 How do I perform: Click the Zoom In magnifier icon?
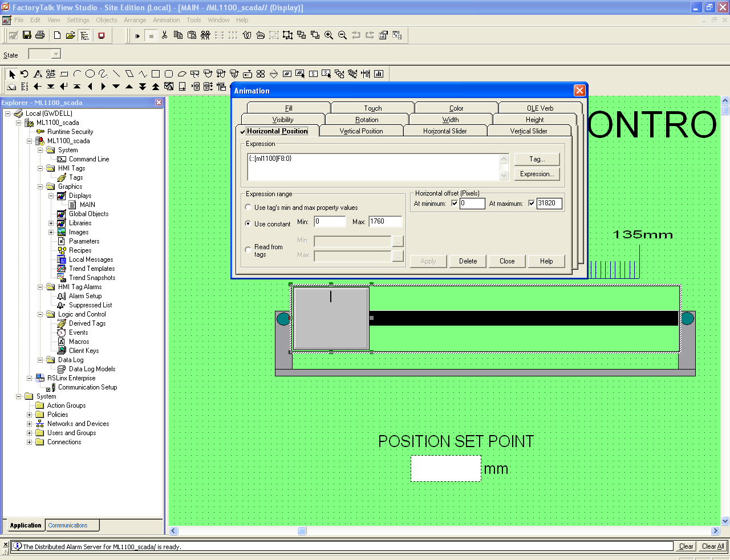328,35
